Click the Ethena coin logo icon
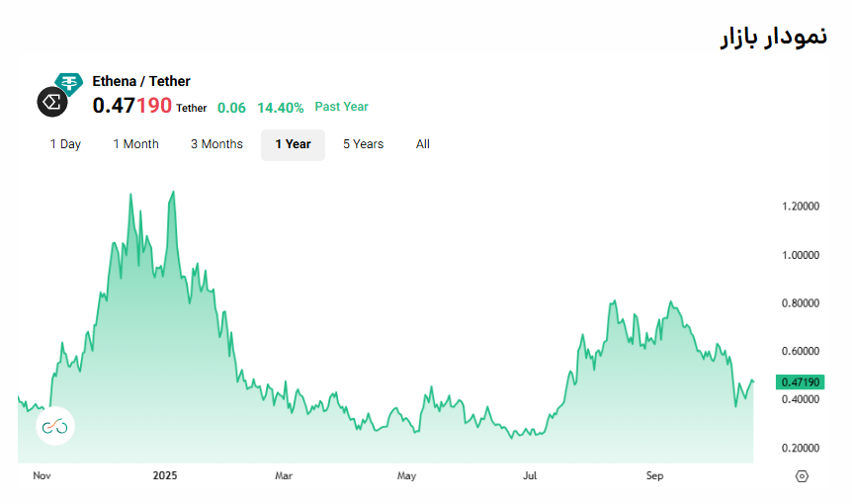The height and width of the screenshot is (504, 852). pos(51,102)
